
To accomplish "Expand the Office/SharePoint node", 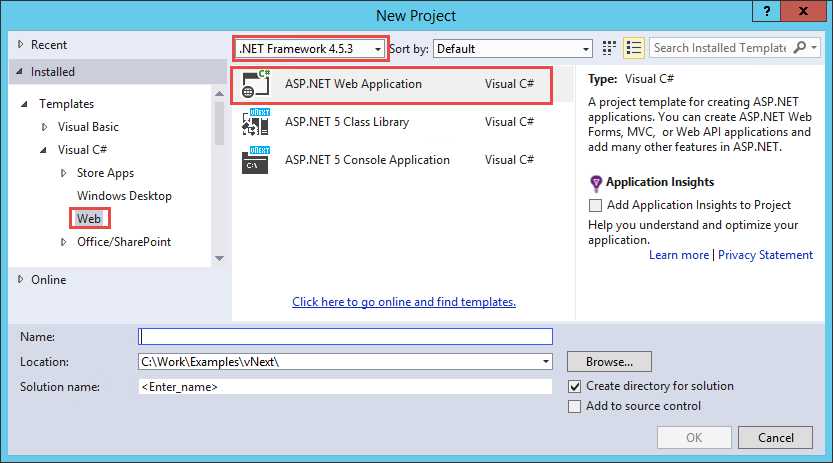I will coord(63,242).
